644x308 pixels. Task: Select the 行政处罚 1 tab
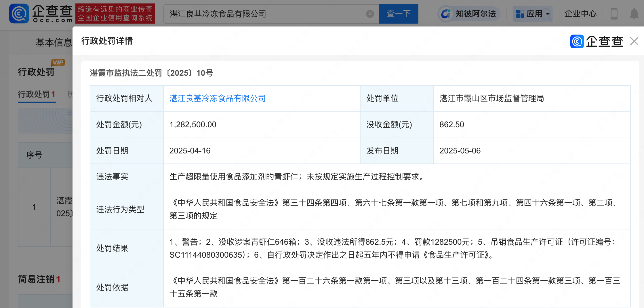click(x=37, y=94)
